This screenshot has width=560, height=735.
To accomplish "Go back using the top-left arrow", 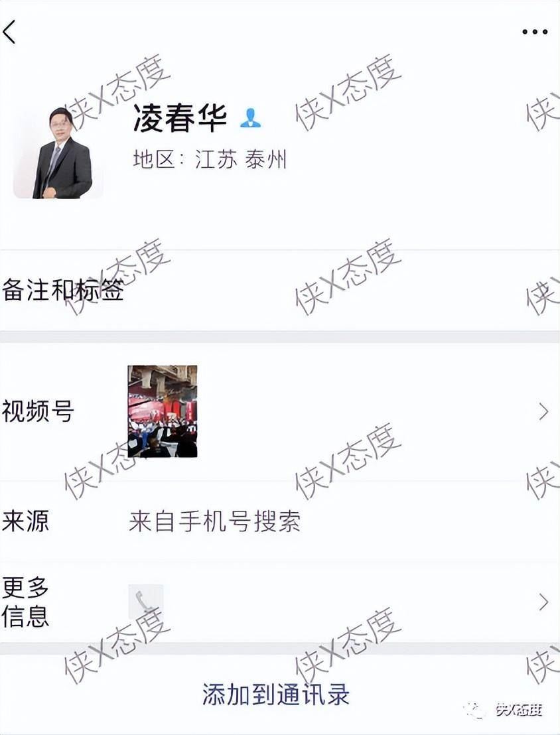I will pyautogui.click(x=9, y=32).
